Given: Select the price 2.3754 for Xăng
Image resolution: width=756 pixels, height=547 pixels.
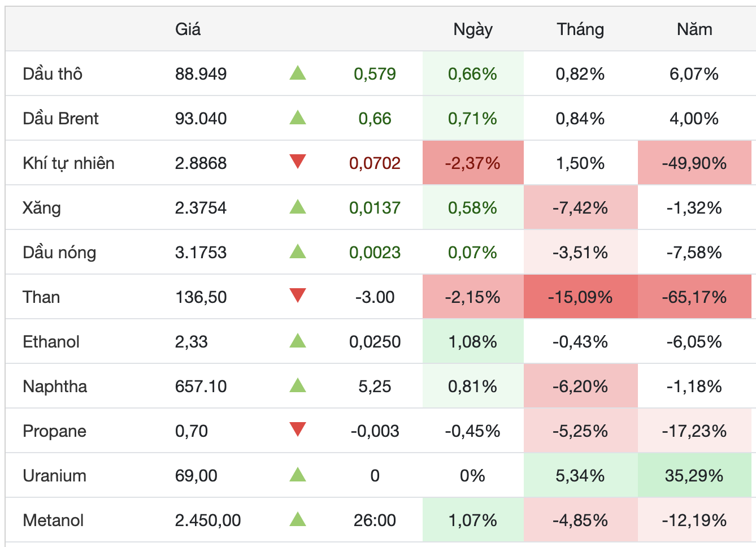Looking at the screenshot, I should (201, 207).
